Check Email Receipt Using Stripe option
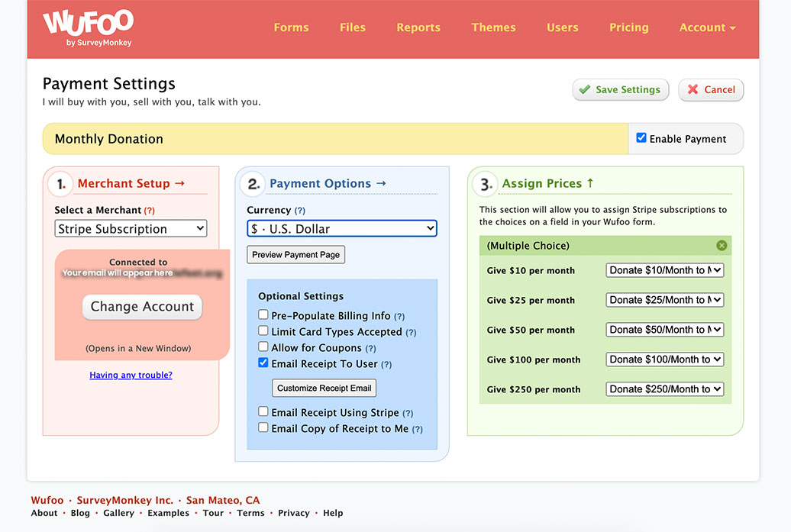791x532 pixels. pos(263,411)
